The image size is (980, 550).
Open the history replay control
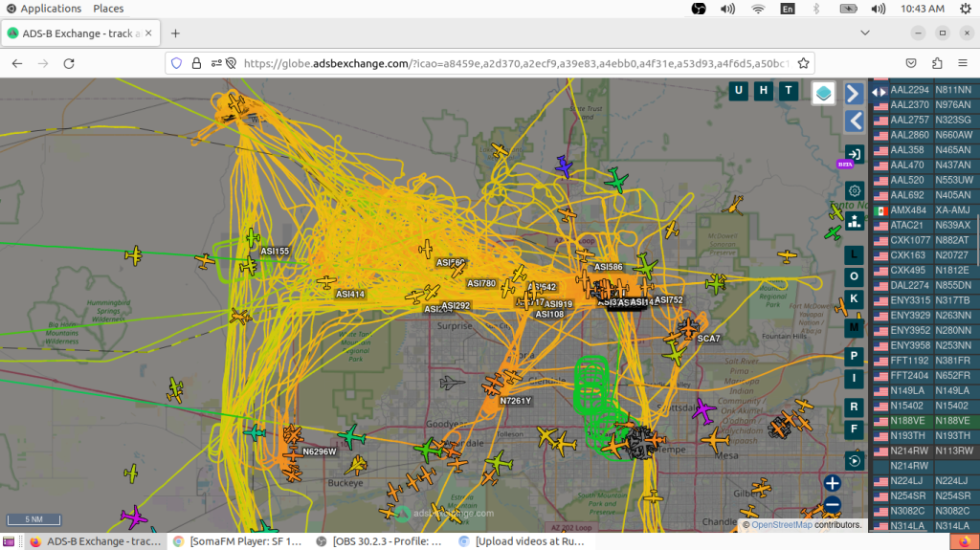pyautogui.click(x=854, y=461)
